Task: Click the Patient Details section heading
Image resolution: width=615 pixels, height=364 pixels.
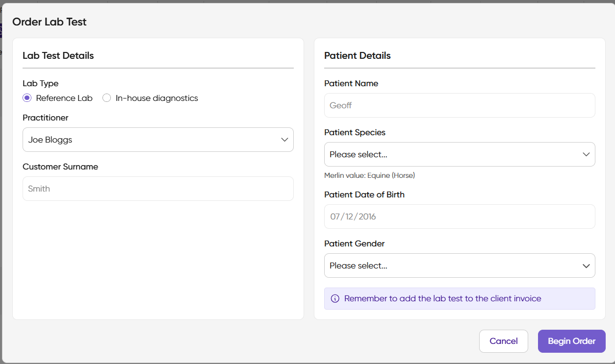Action: (357, 55)
